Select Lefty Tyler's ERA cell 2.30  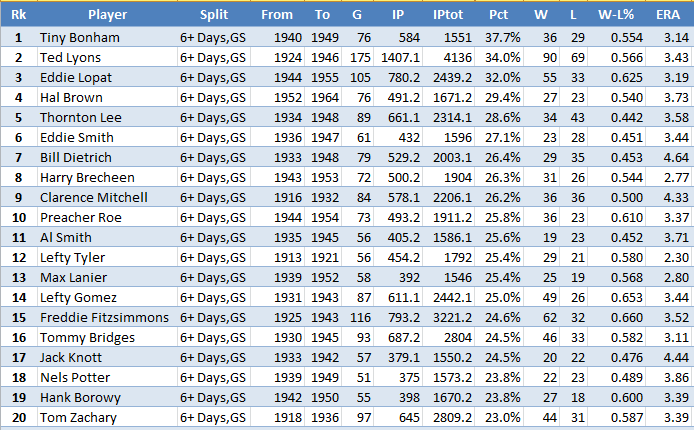[671, 257]
